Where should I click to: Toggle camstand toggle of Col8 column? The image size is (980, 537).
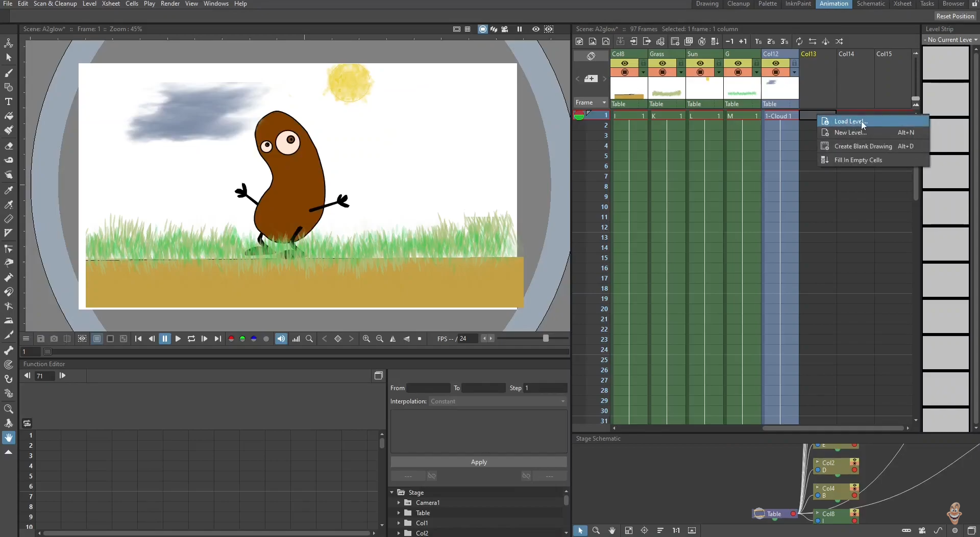(624, 72)
